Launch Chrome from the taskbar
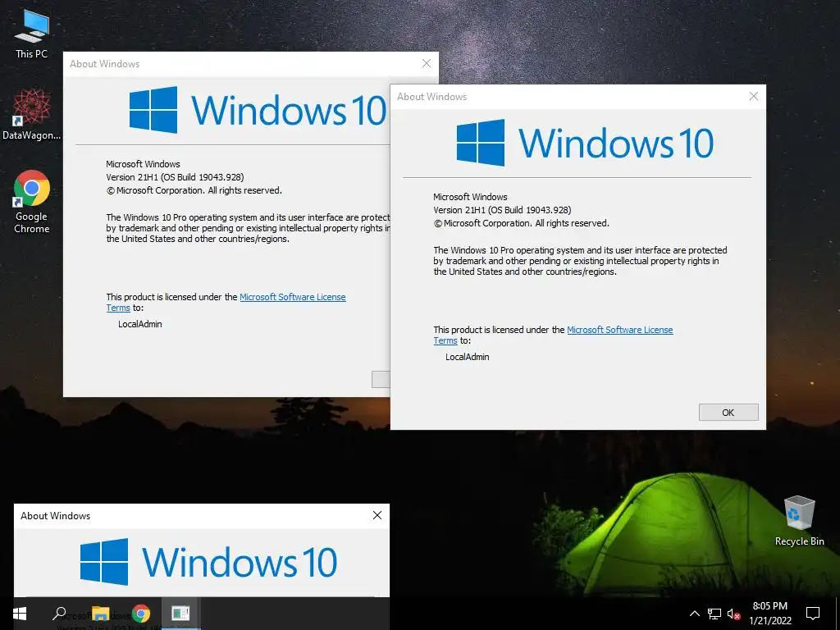Screen dimensions: 840x630 pos(141,614)
